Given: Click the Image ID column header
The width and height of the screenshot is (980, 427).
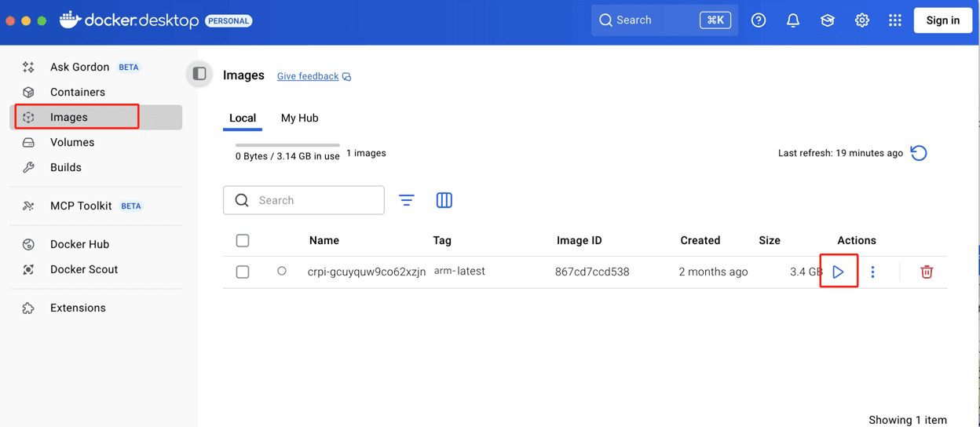Looking at the screenshot, I should pyautogui.click(x=580, y=240).
